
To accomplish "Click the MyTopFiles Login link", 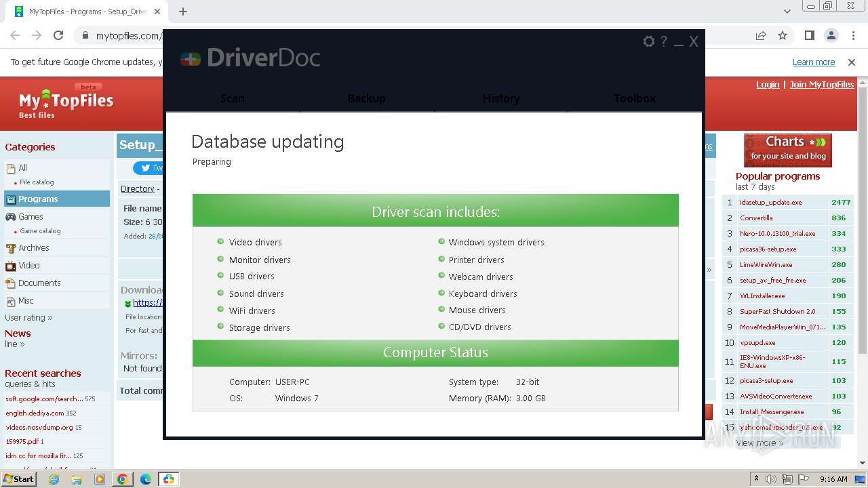I will 768,85.
